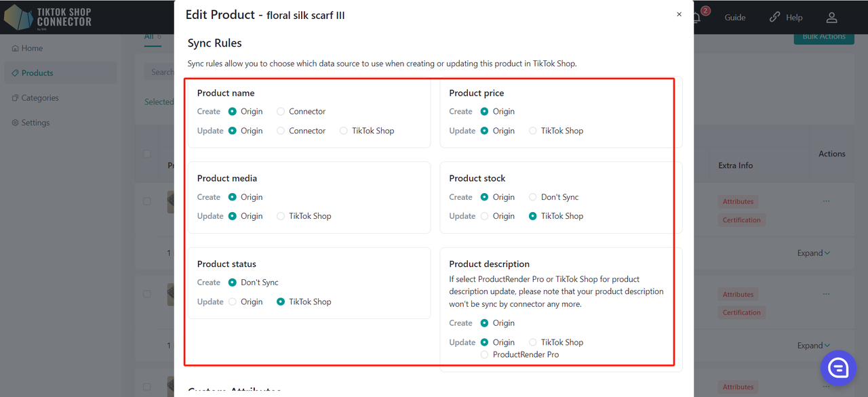Set Product media Update to Origin

(x=233, y=216)
